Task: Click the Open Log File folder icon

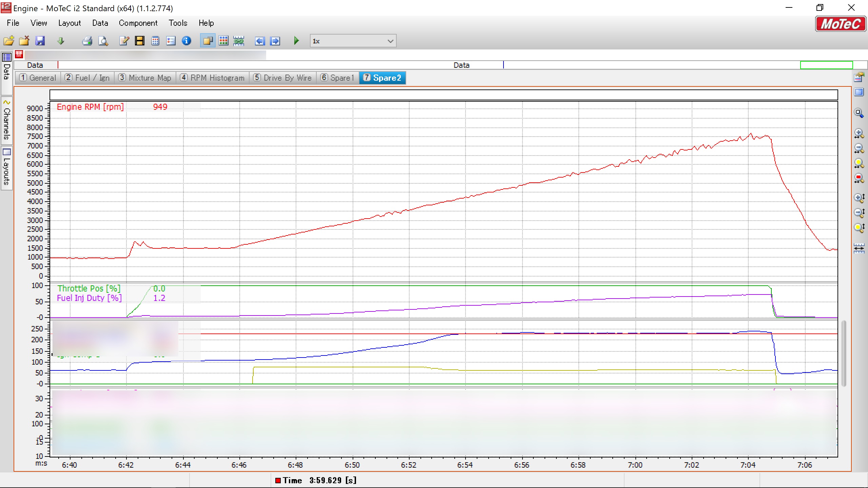Action: click(9, 41)
